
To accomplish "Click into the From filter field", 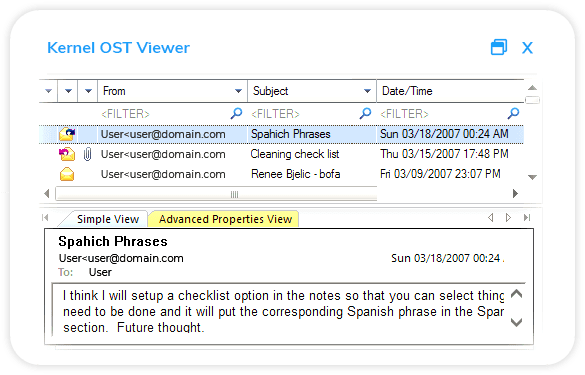I will 164,113.
